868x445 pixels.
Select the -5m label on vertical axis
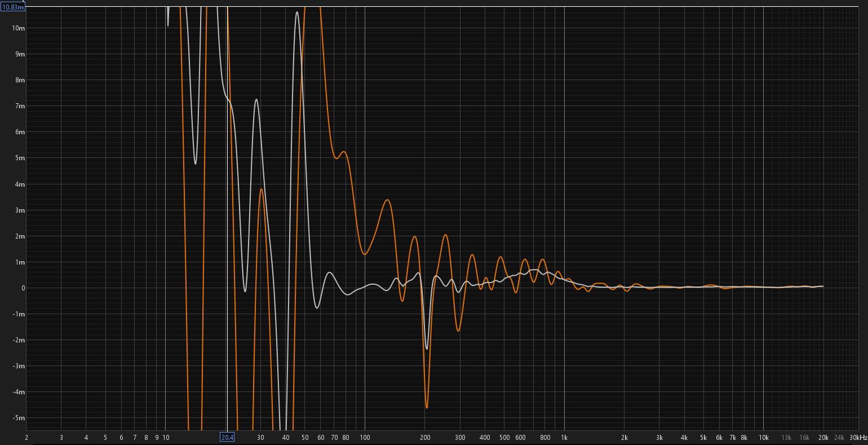[x=19, y=418]
